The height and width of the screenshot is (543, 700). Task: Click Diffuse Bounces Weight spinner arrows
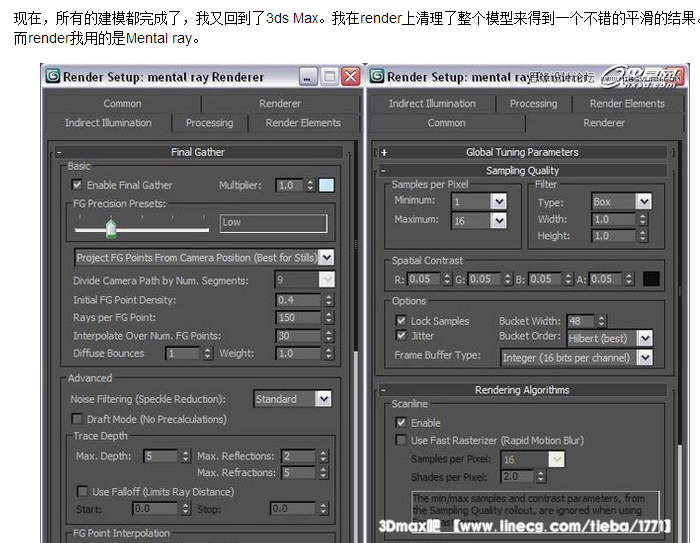(329, 353)
